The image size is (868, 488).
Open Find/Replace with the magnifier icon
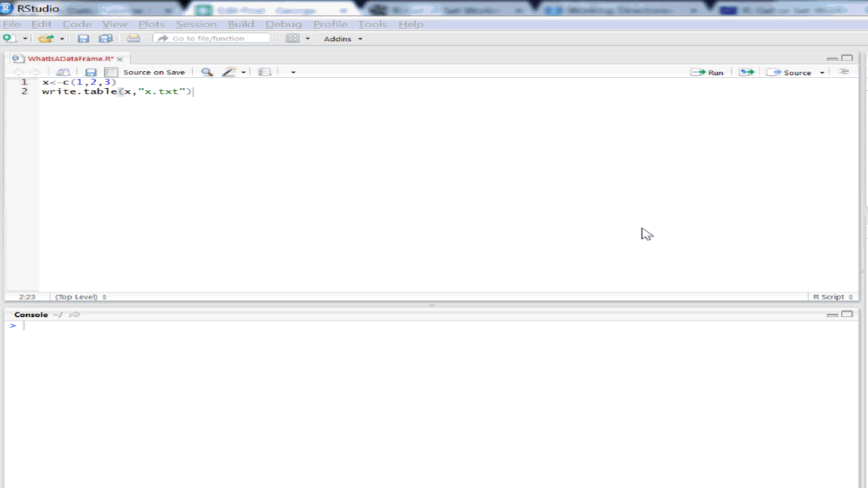click(208, 73)
